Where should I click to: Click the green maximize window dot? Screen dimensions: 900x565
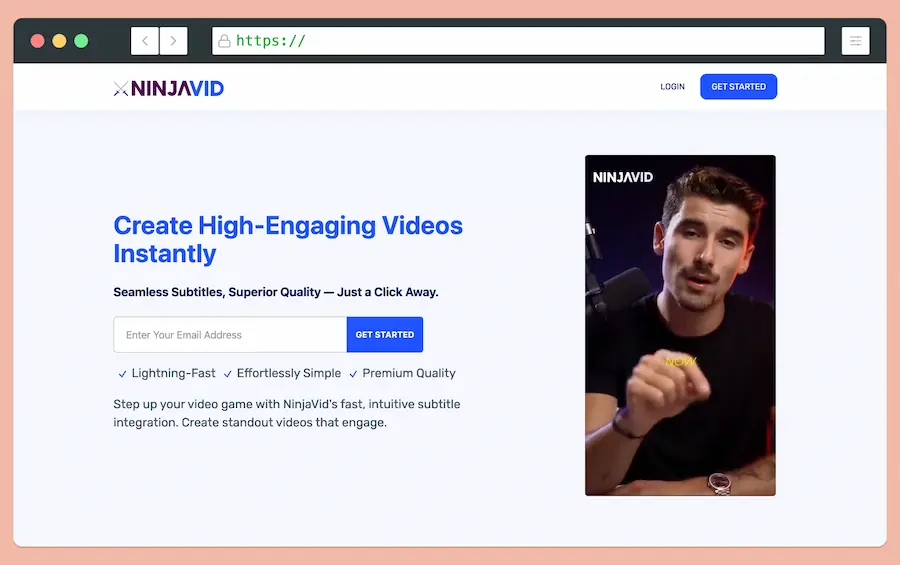click(81, 41)
